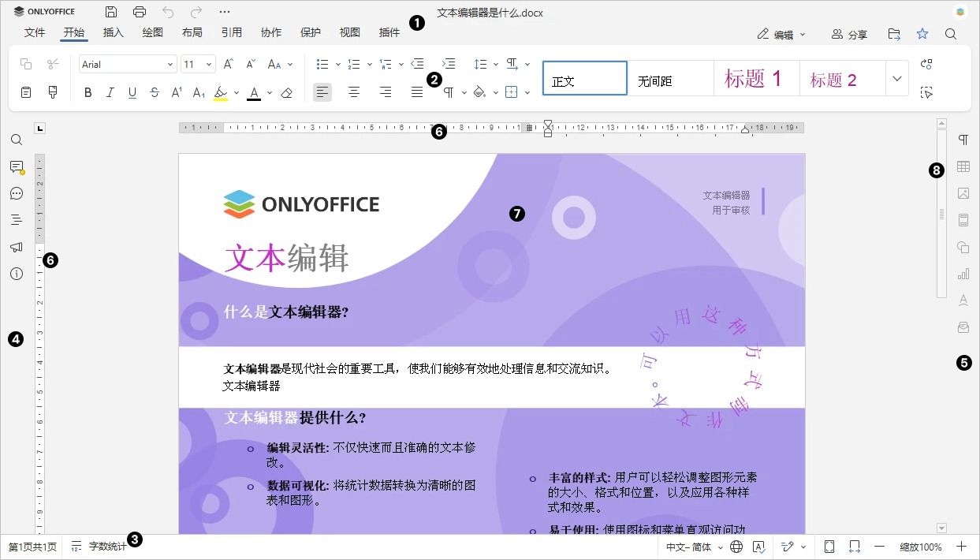This screenshot has width=980, height=560.
Task: Open Chart settings in the right sidebar
Action: click(963, 274)
